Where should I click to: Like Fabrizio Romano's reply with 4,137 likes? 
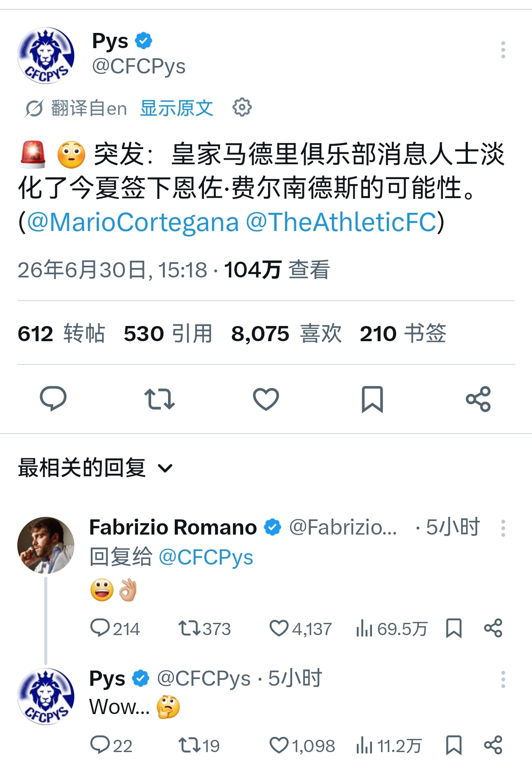[x=301, y=628]
